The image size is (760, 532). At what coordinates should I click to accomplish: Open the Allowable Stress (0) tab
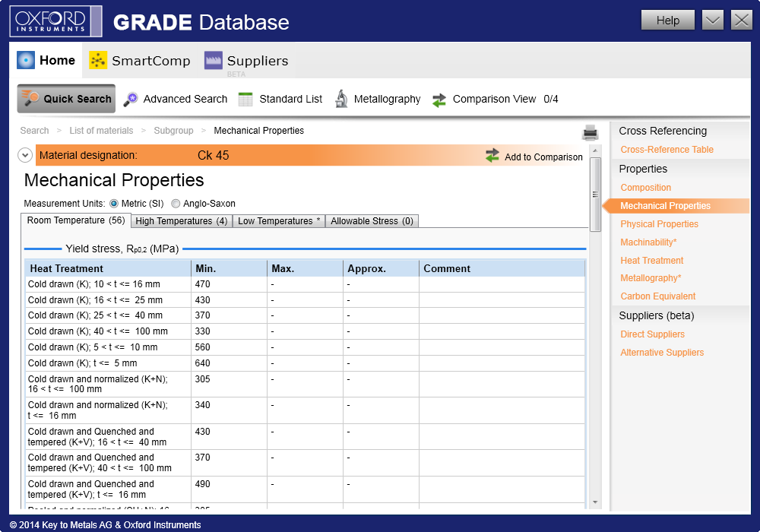point(372,221)
